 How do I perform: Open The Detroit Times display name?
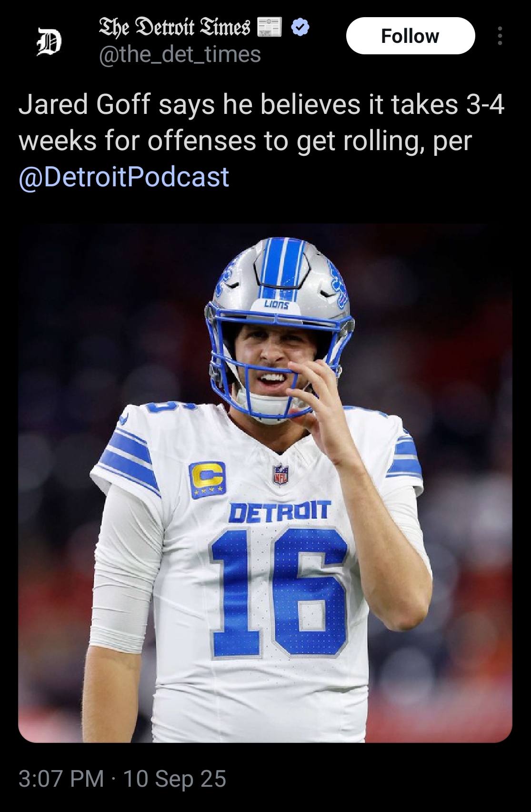174,27
